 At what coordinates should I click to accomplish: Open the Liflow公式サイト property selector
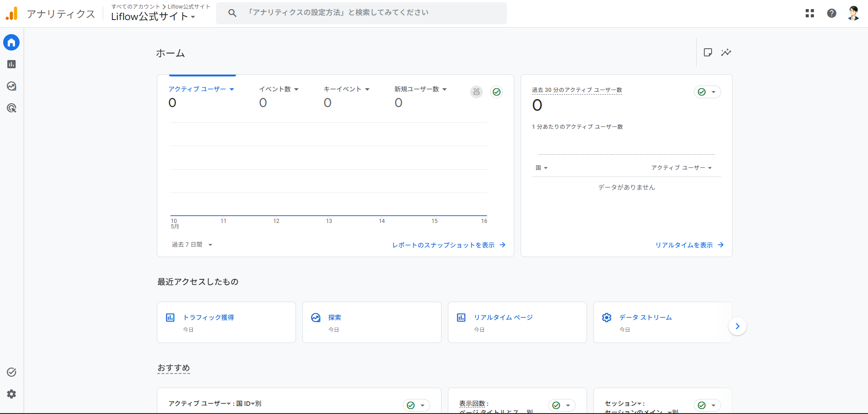click(x=153, y=16)
